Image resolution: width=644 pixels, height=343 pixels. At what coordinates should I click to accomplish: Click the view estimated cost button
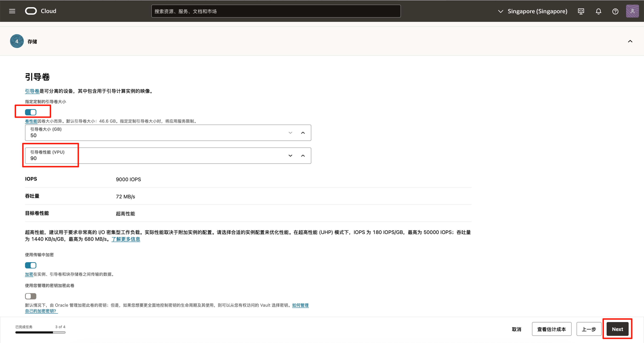click(552, 329)
